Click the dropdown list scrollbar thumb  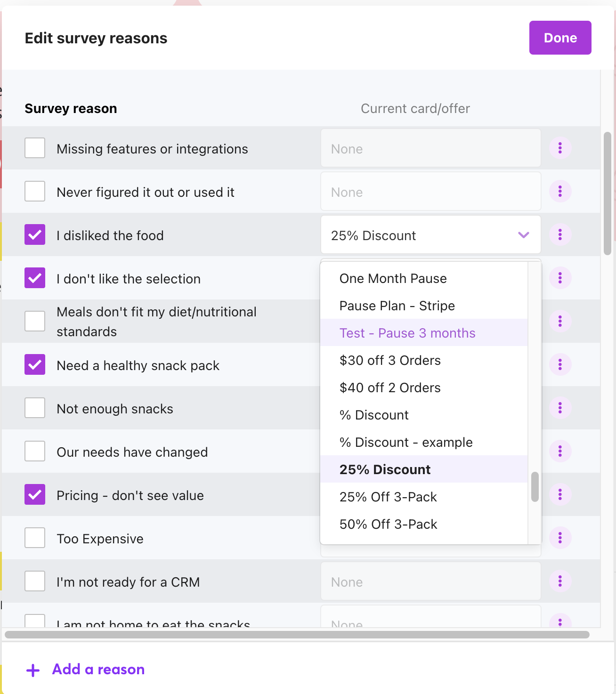535,487
